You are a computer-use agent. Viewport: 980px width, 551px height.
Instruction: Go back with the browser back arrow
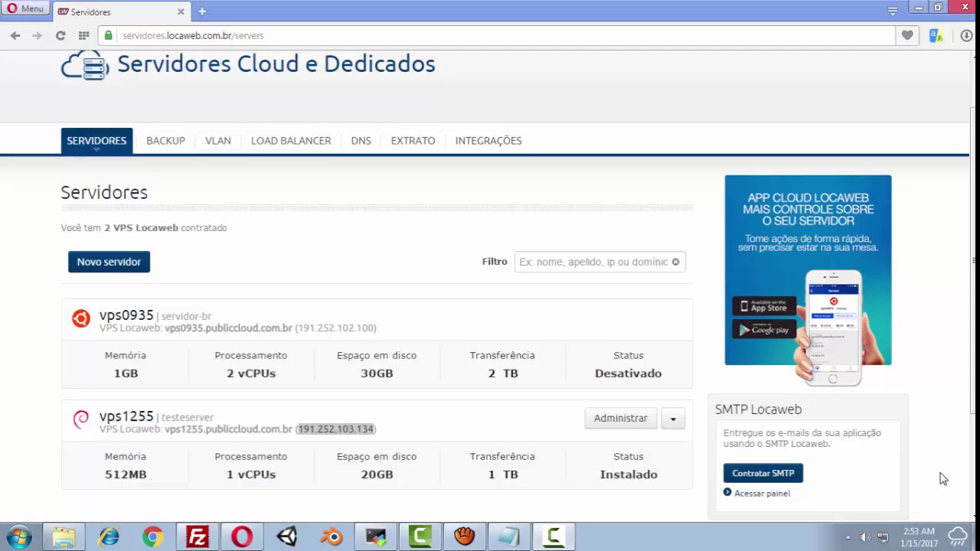point(15,35)
